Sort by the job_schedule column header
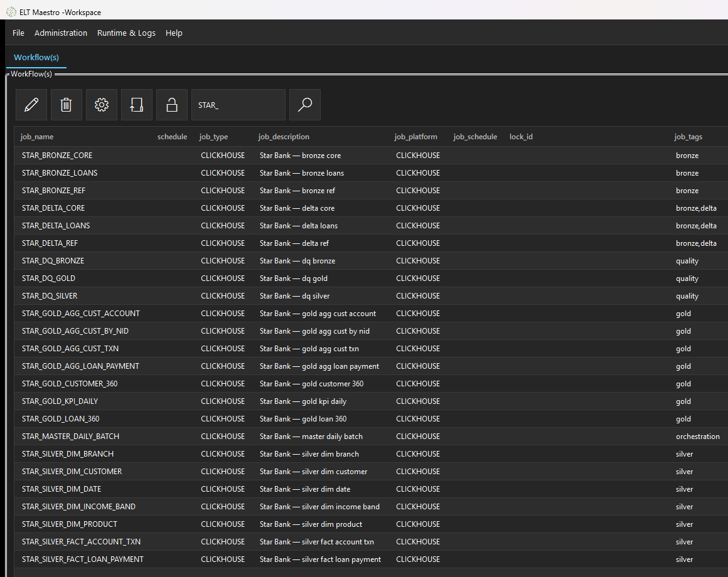This screenshot has height=577, width=728. click(475, 137)
